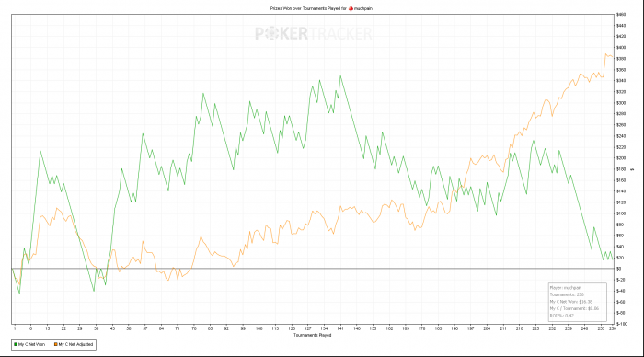Click the '$300' tick on the y-axis

[x=621, y=103]
